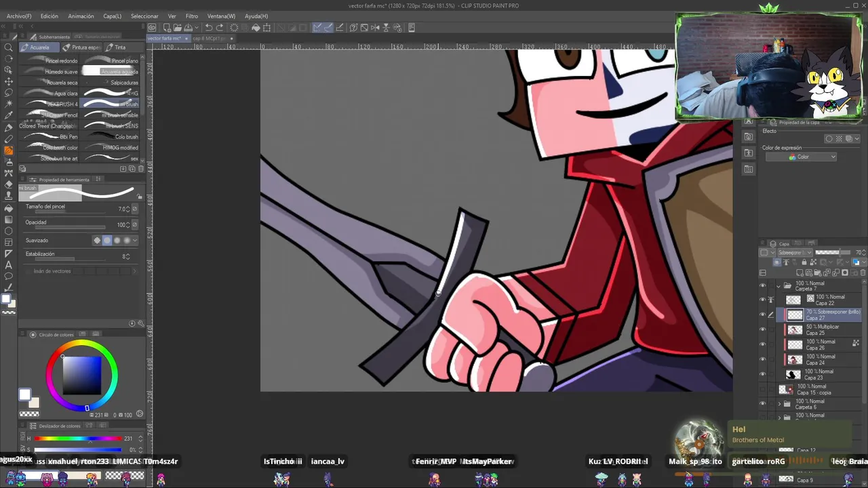Select the active orange Brush tool
This screenshot has width=868, height=488.
click(9, 150)
